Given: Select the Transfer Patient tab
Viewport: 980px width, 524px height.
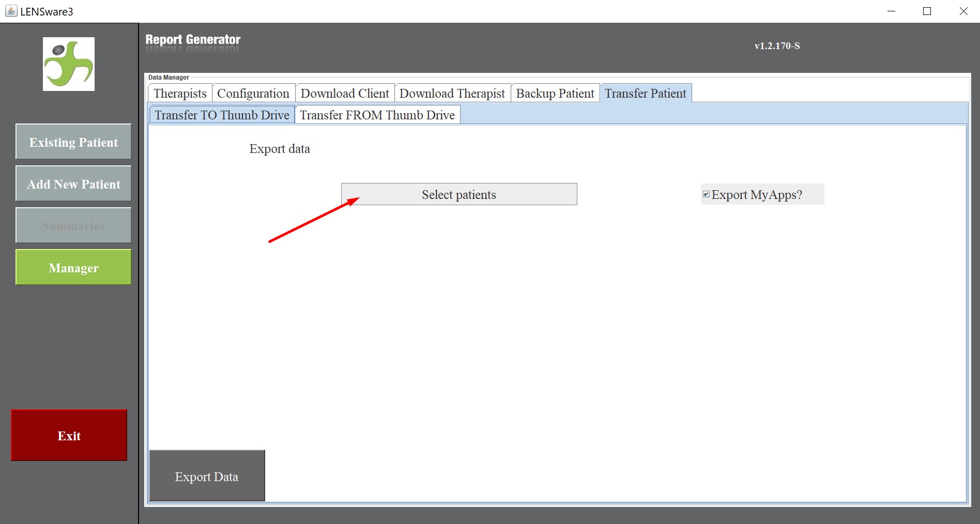Looking at the screenshot, I should pos(646,93).
